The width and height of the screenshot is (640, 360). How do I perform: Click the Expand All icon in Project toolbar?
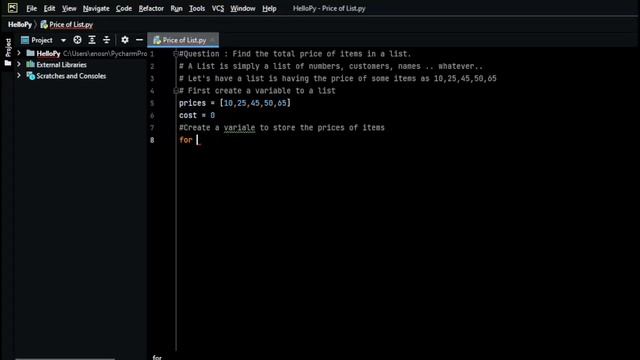[92, 40]
